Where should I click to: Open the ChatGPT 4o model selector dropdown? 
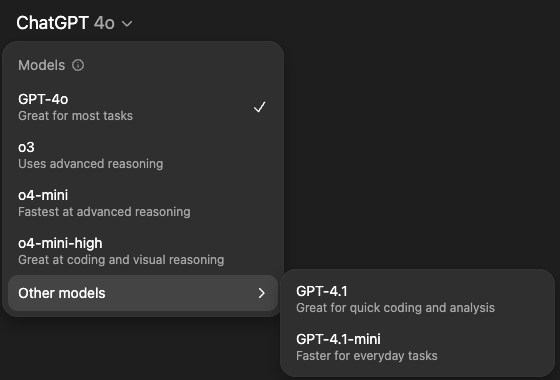click(74, 23)
